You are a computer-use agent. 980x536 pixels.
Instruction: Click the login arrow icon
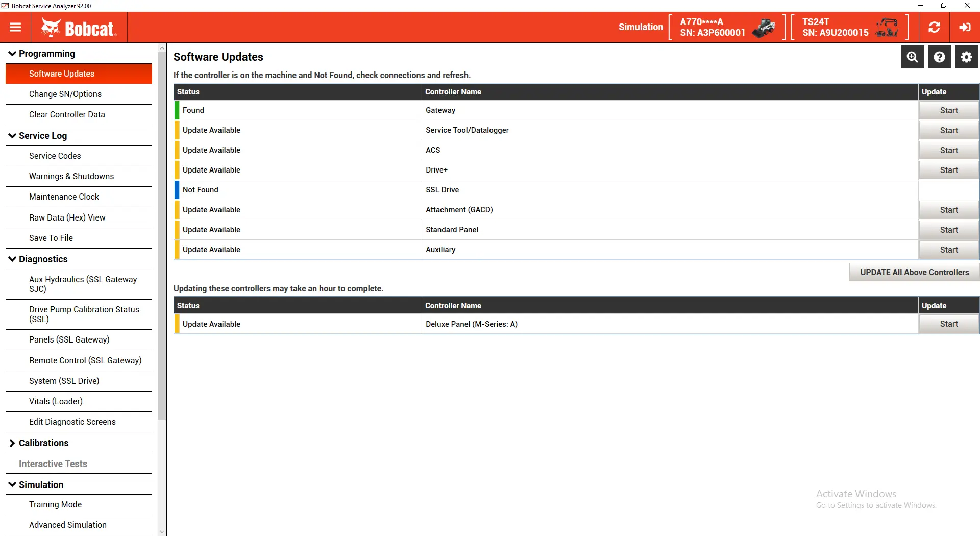point(965,27)
